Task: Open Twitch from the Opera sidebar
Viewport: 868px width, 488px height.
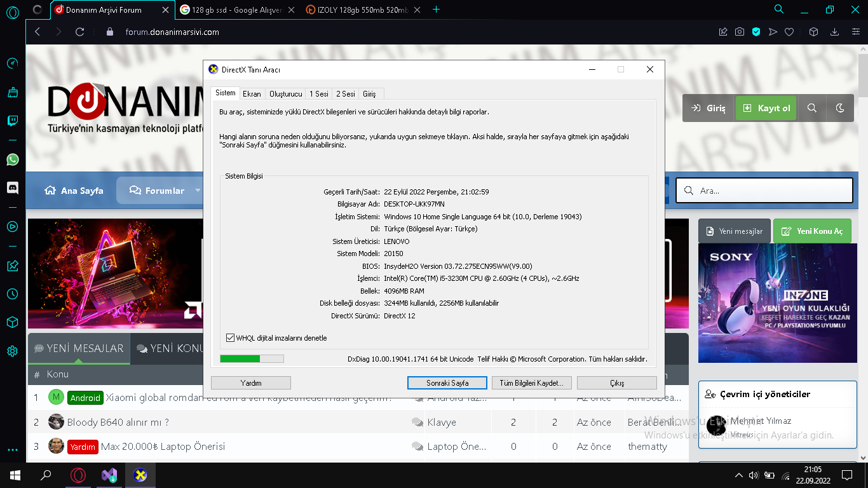Action: pyautogui.click(x=13, y=121)
